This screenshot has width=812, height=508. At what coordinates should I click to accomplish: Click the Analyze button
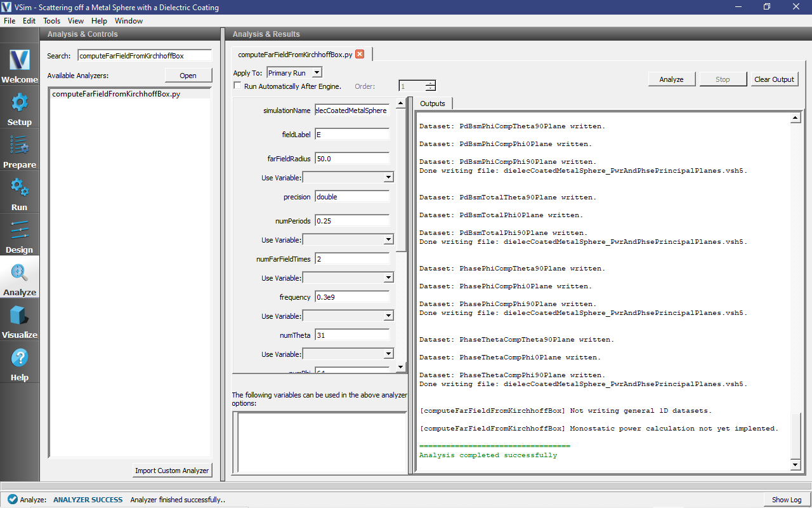(671, 79)
